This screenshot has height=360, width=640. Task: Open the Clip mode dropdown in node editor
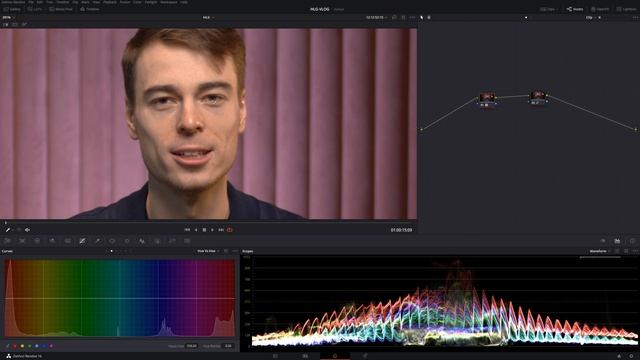tap(591, 18)
